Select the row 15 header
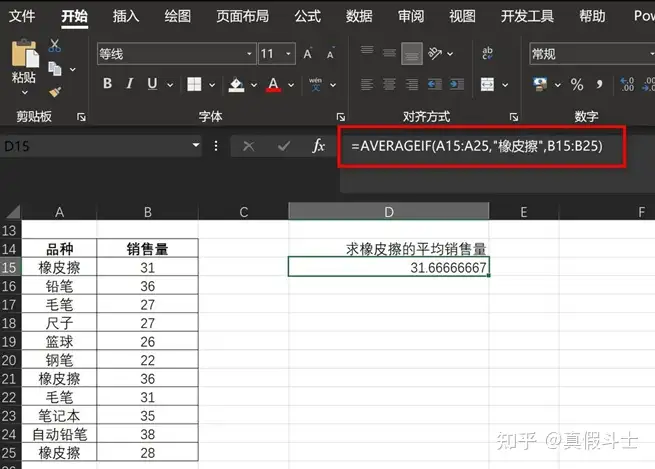 10,267
